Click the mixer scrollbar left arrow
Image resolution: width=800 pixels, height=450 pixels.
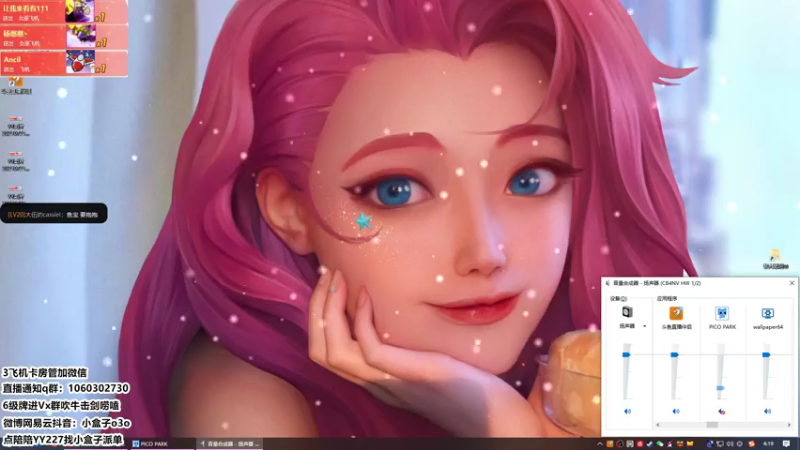coord(658,424)
